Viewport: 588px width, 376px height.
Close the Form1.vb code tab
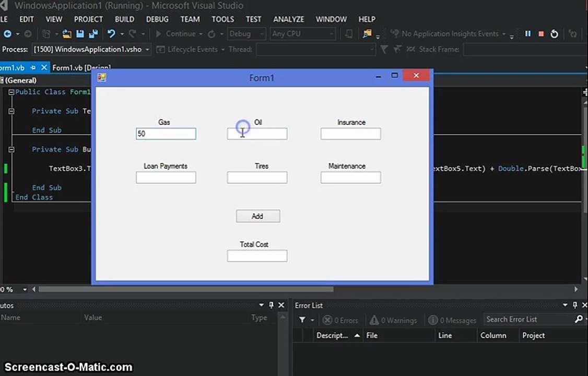[x=44, y=67]
